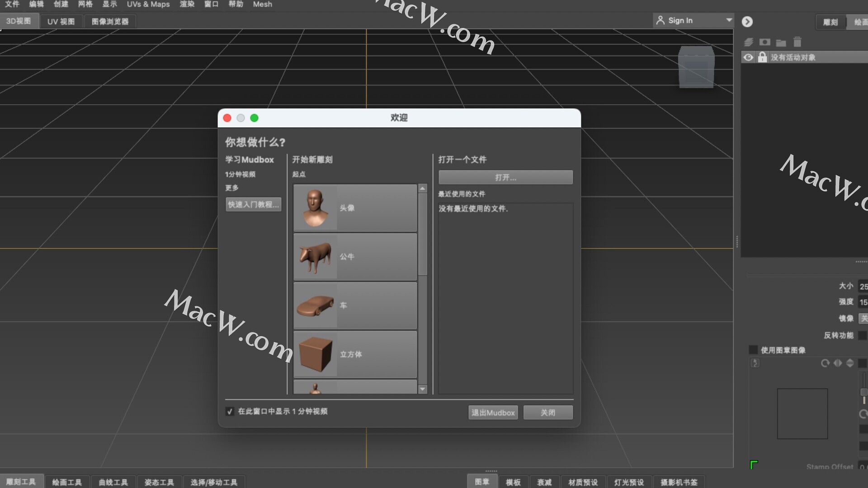Screen dimensions: 868x488
Task: Switch to the UV 视图 tab
Action: pos(61,21)
